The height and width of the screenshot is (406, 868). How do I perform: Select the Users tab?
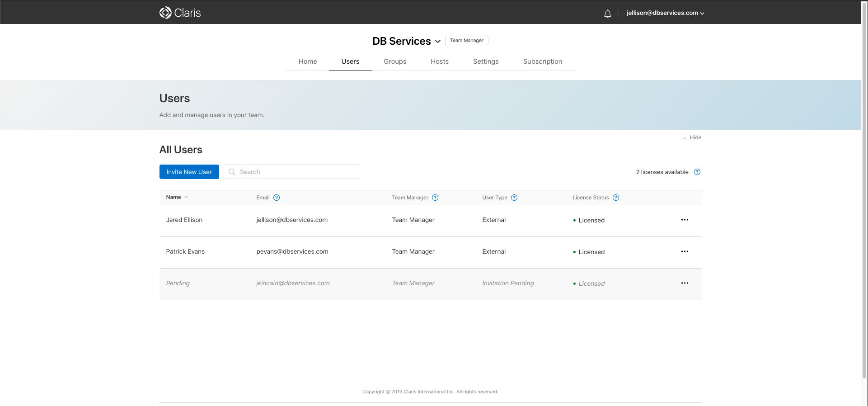pos(350,61)
